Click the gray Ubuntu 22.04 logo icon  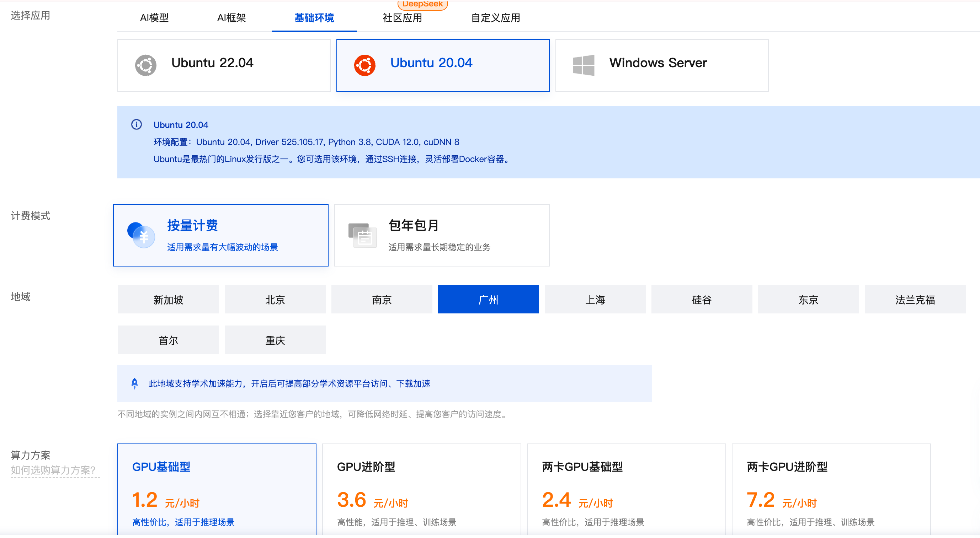pos(146,65)
